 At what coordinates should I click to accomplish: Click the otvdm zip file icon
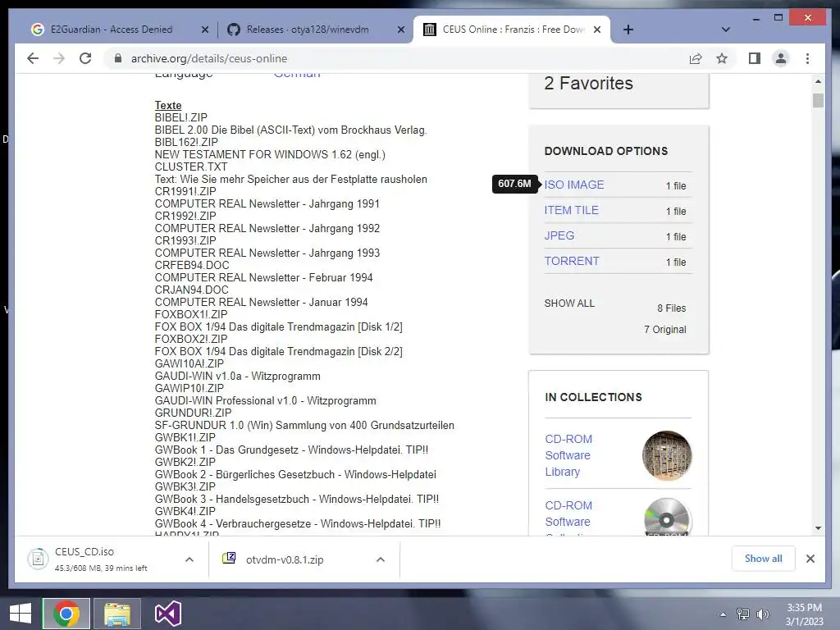click(229, 558)
